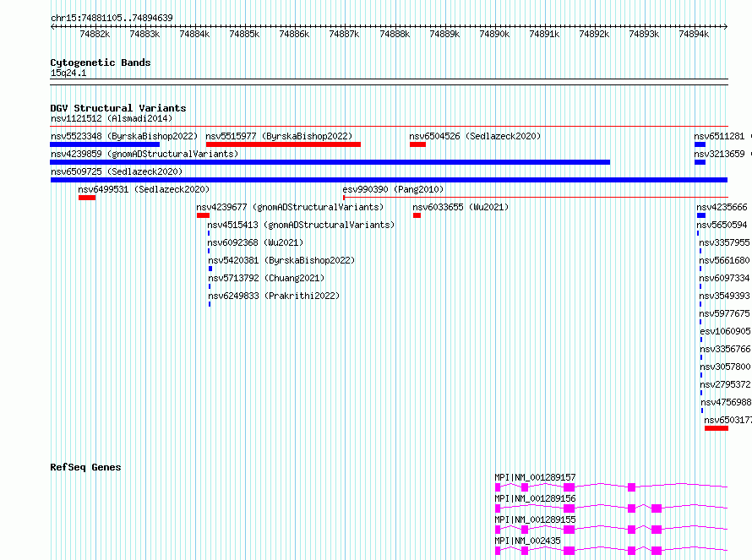752x560 pixels.
Task: Select the Cytogenetic Bands track title
Action: point(101,63)
